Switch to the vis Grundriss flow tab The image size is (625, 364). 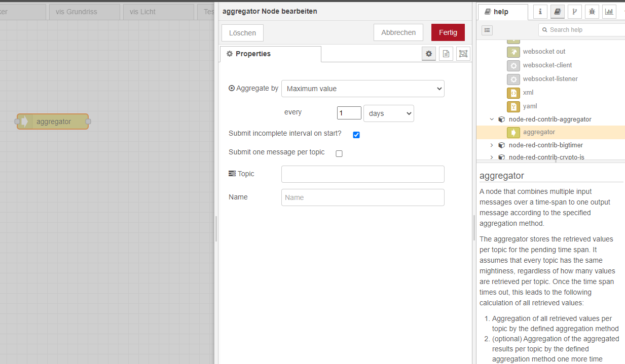(x=84, y=12)
